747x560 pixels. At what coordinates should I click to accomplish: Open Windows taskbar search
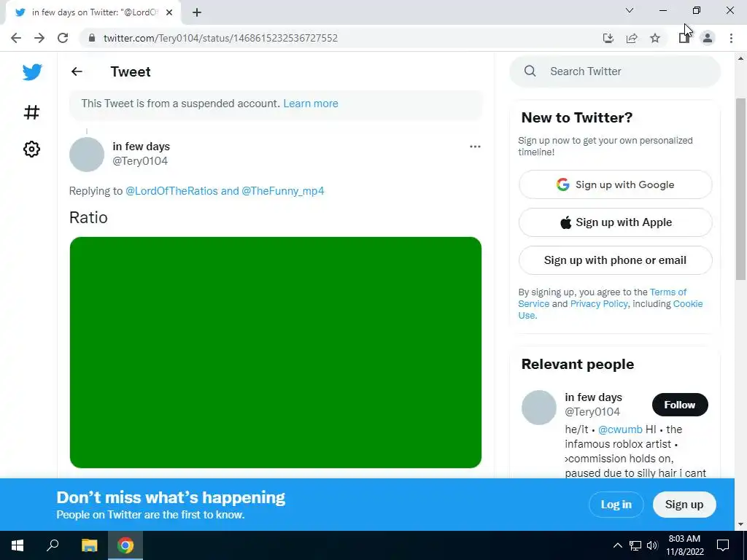(x=53, y=545)
